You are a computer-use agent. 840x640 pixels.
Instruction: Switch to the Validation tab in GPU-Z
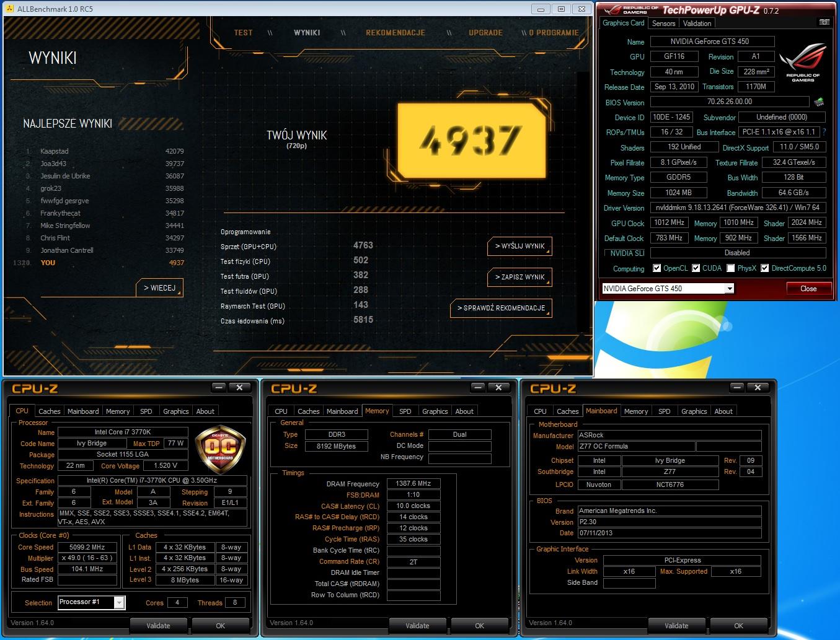[x=697, y=24]
